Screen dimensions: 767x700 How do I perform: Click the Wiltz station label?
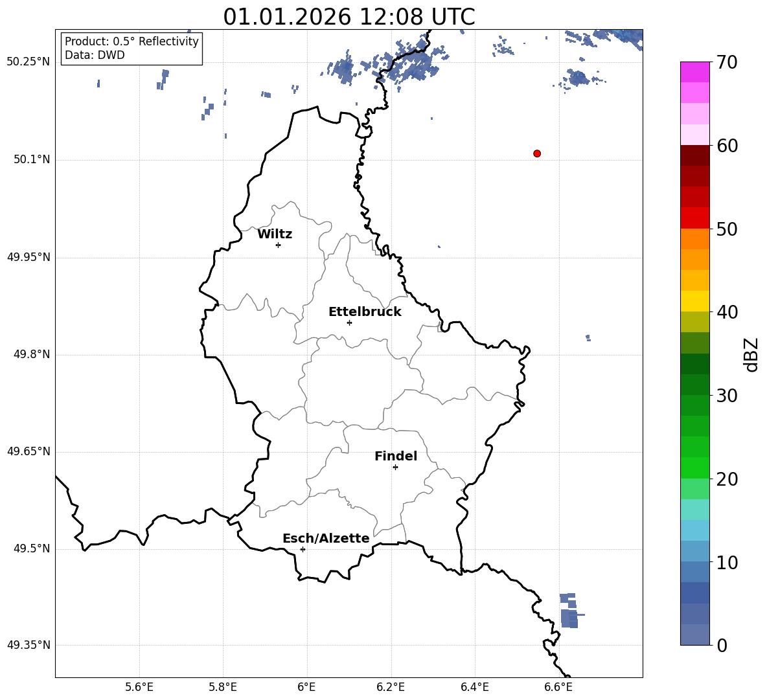[x=275, y=234]
